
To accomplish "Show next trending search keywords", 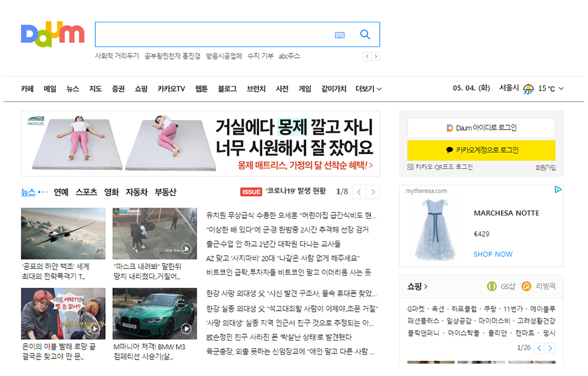I will click(x=376, y=56).
